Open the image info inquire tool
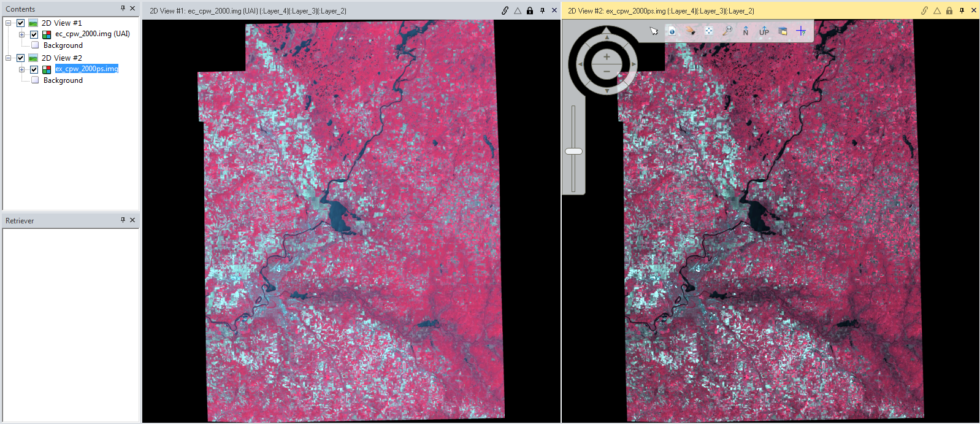Viewport: 980px width, 424px height. [x=672, y=31]
